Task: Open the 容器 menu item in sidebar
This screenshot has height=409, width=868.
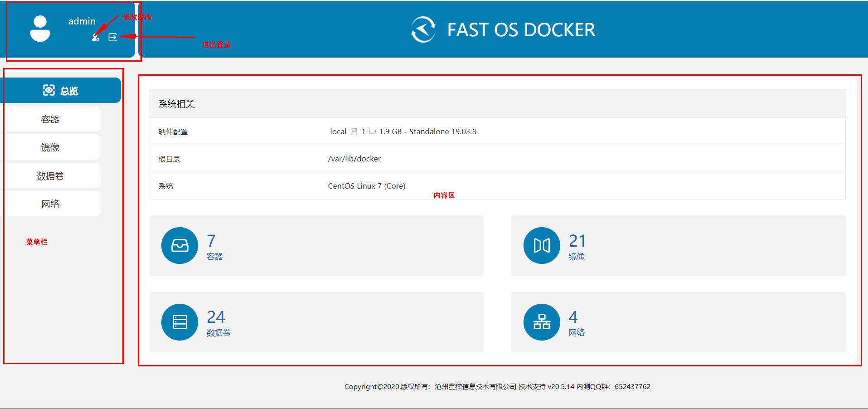Action: (x=50, y=119)
